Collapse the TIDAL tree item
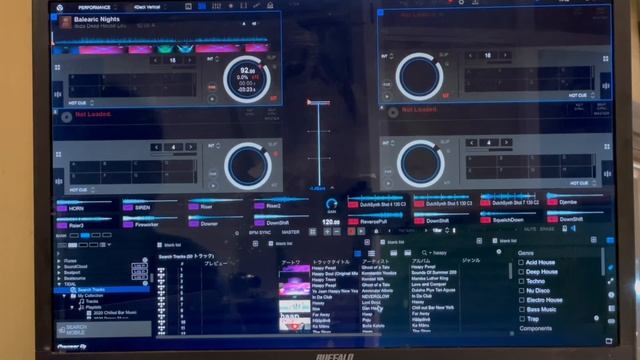The width and height of the screenshot is (640, 360). (x=59, y=284)
